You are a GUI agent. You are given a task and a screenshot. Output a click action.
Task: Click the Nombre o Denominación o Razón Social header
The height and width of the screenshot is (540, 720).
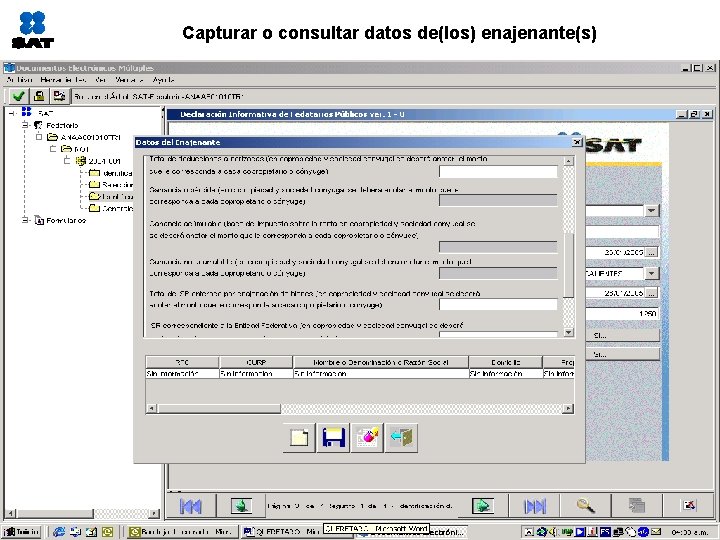click(381, 362)
